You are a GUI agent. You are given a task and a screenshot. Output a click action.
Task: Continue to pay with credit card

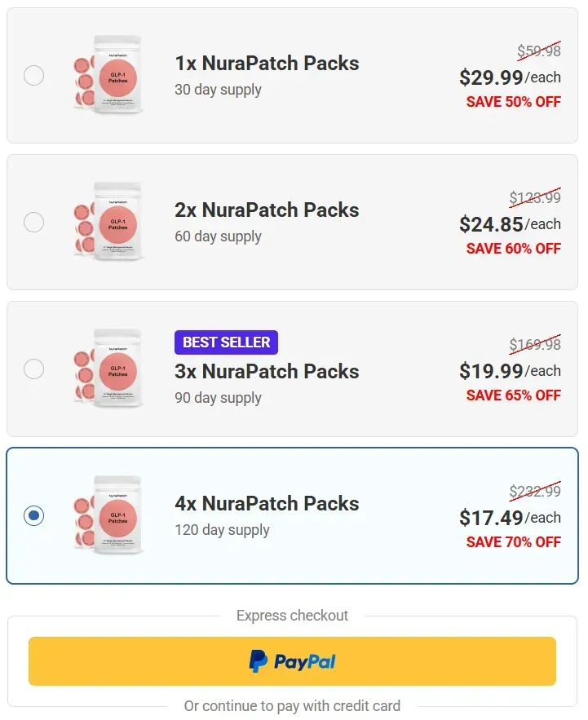(292, 706)
